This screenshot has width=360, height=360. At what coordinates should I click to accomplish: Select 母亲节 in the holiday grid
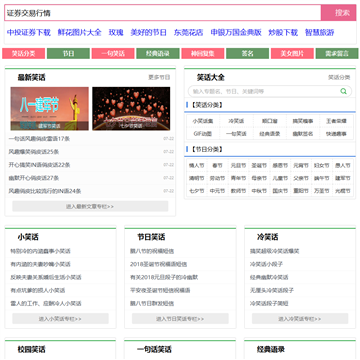click(259, 178)
